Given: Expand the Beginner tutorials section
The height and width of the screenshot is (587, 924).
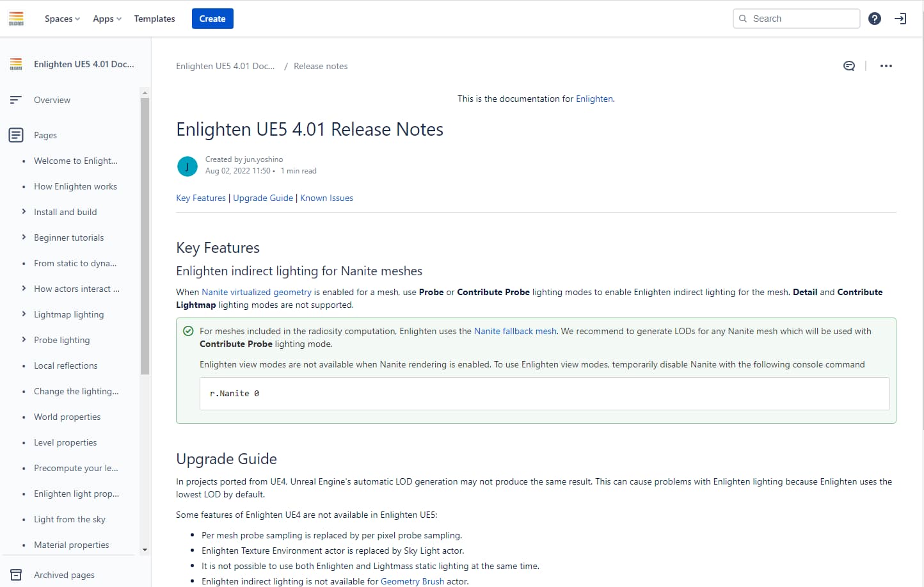Looking at the screenshot, I should pyautogui.click(x=24, y=237).
